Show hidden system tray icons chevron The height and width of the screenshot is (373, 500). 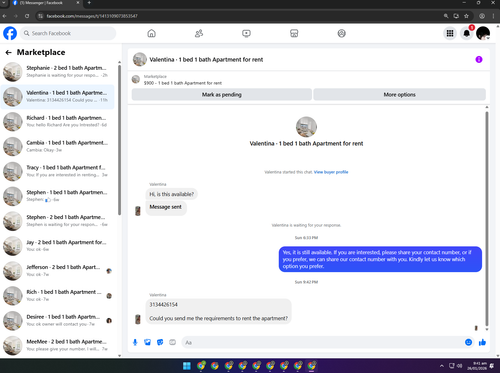tap(442, 366)
